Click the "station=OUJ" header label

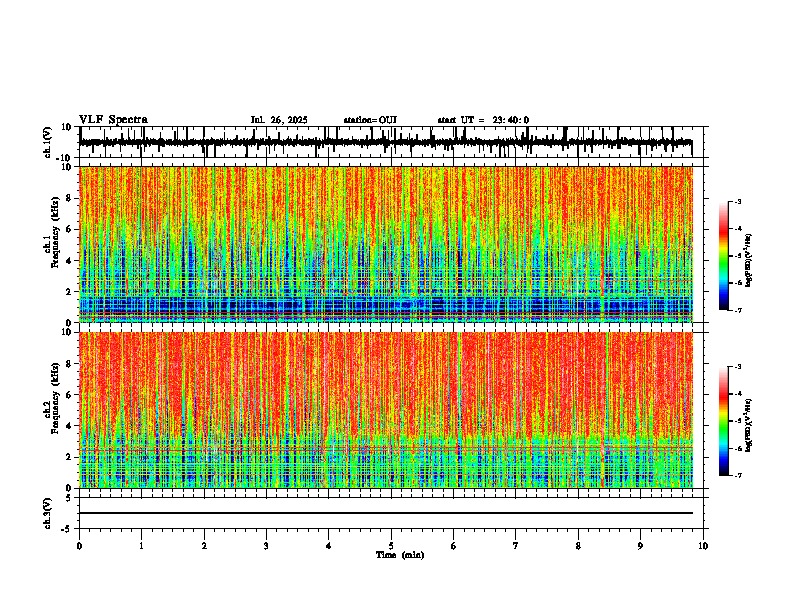(x=370, y=120)
